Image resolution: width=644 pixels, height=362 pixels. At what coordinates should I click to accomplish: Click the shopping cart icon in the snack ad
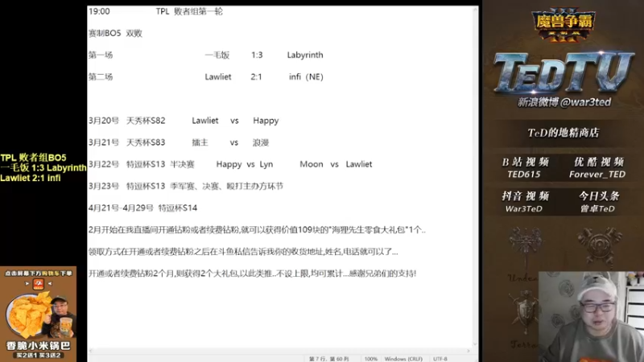tap(38, 283)
